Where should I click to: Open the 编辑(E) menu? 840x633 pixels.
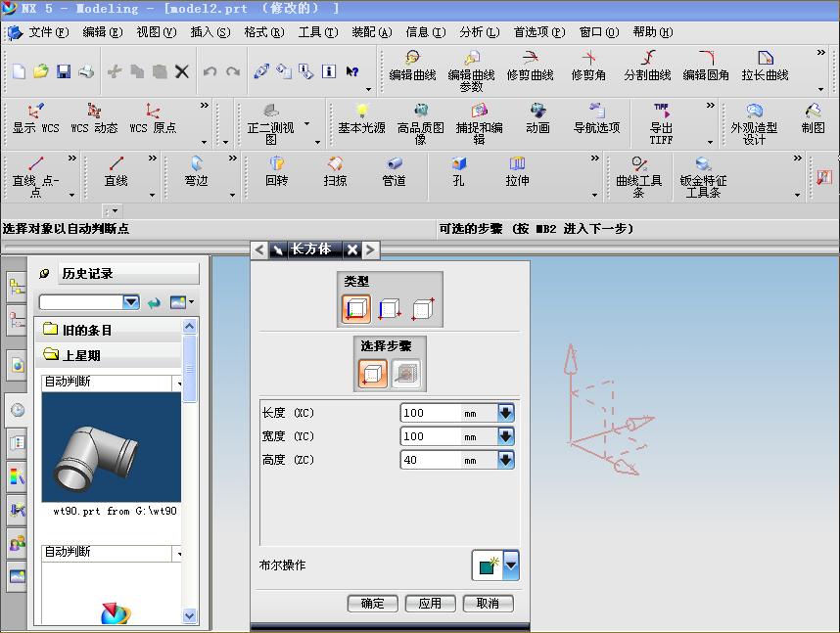(x=103, y=32)
